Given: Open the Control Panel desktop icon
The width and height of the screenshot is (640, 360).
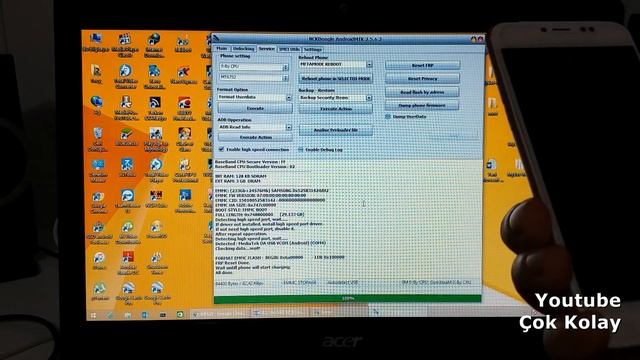Looking at the screenshot, I should 98,164.
